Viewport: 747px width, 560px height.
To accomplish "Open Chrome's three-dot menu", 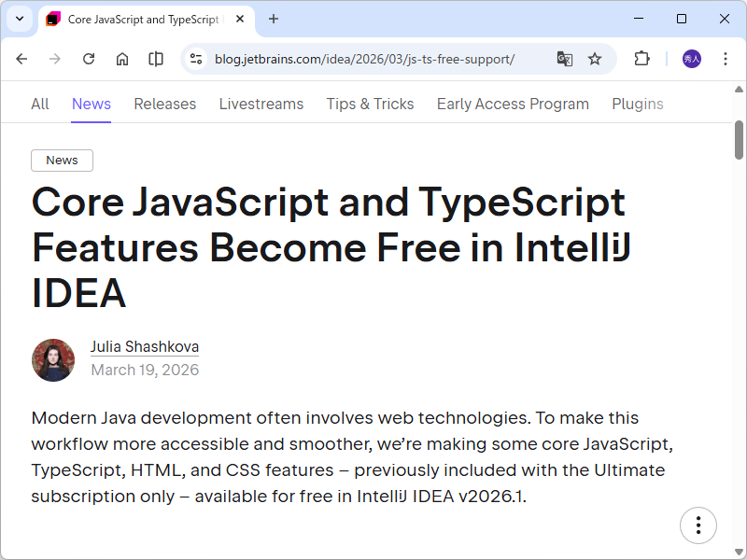I will point(726,59).
